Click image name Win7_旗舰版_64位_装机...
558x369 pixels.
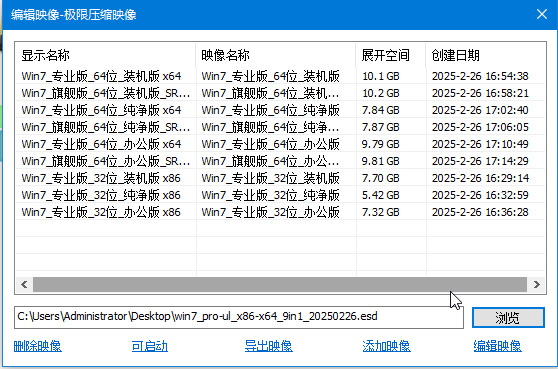pos(270,93)
